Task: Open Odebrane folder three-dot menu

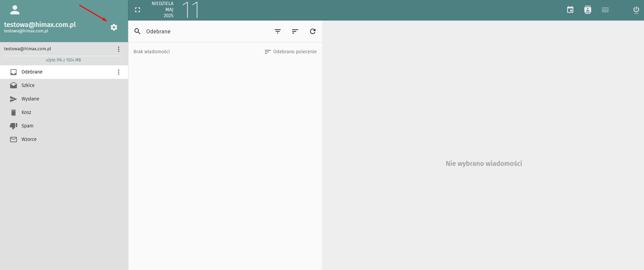Action: [x=119, y=72]
